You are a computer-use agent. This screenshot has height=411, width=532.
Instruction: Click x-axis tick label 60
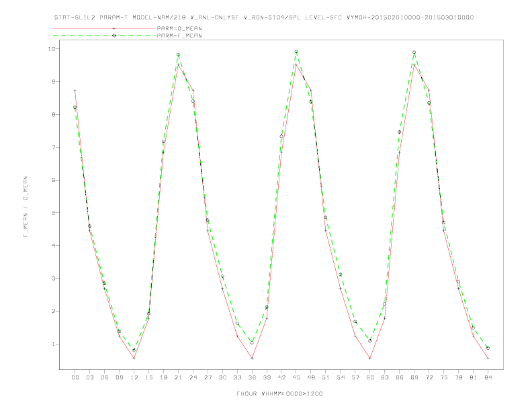tap(370, 377)
